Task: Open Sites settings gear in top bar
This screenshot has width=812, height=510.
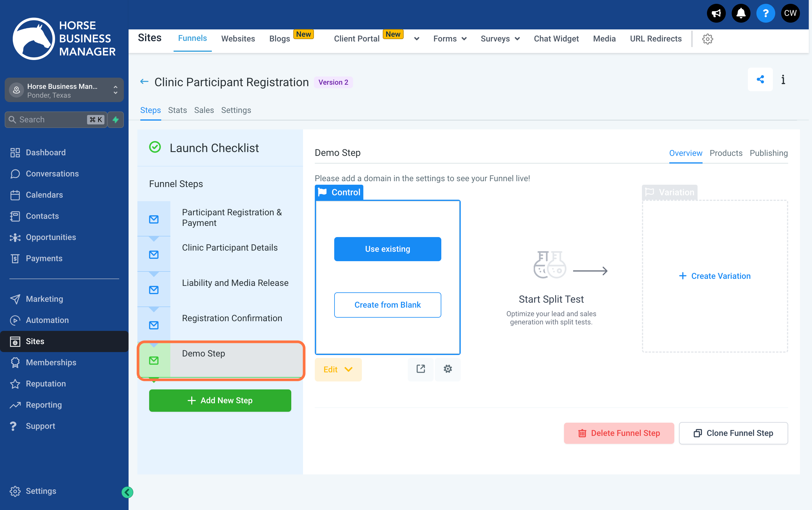Action: 708,39
